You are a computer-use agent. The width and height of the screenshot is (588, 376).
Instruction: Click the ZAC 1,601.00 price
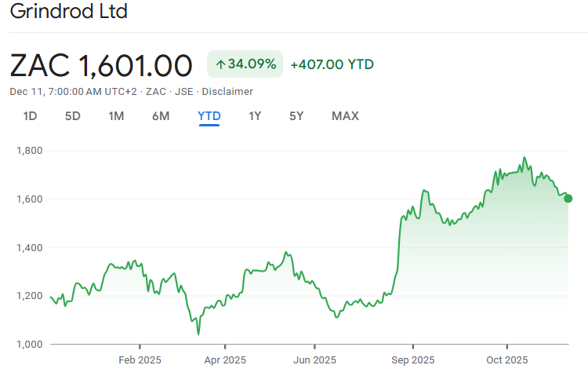[x=101, y=64]
